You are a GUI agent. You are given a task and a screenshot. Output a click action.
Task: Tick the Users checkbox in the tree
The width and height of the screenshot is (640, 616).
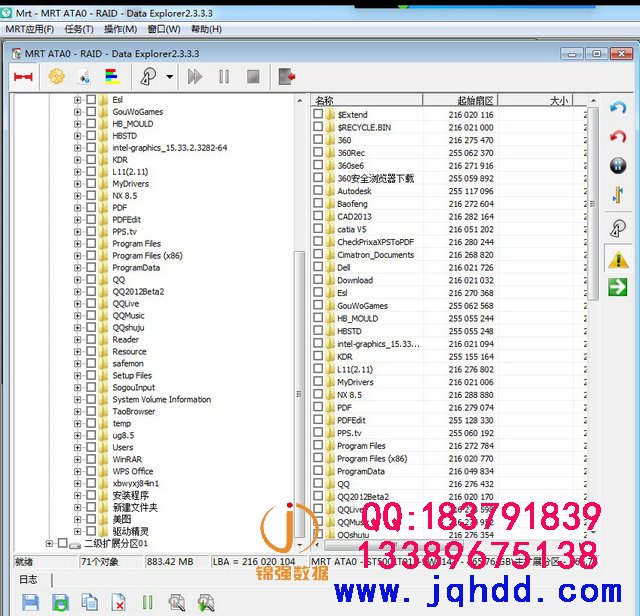91,447
